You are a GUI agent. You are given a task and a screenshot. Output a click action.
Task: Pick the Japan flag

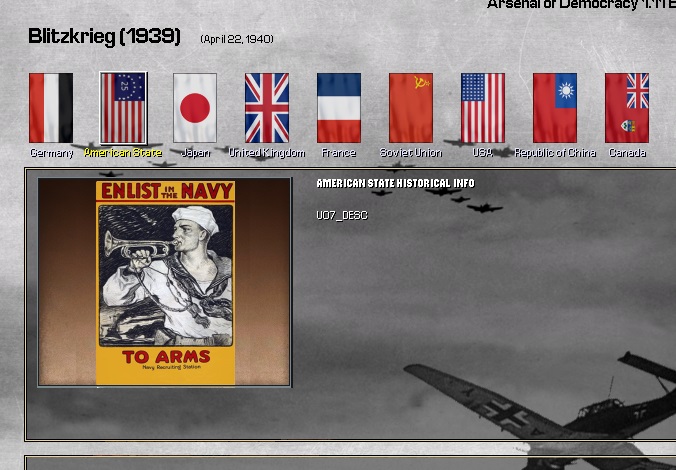(x=195, y=108)
